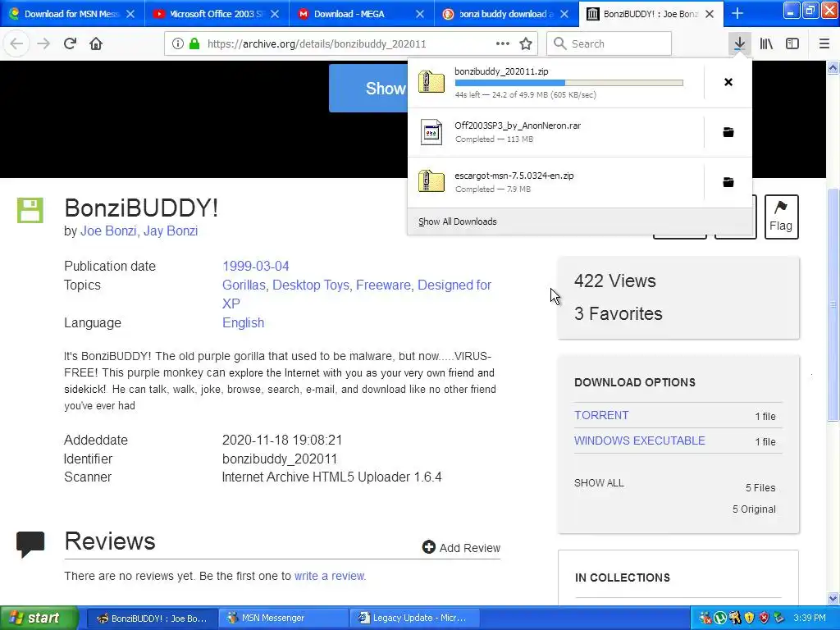Screen dimensions: 840x630
Task: Select the 422 Views text
Action: tap(615, 281)
